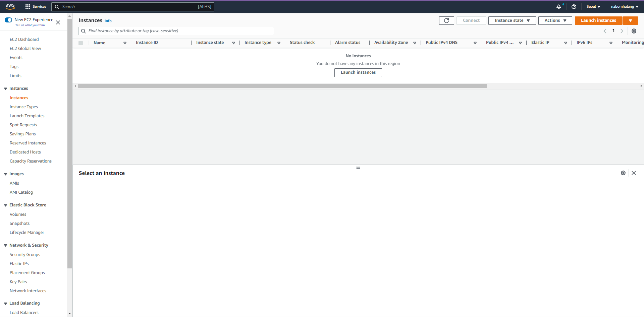Sort by Elastic IP column arrow
Viewport: 644px width, 317px height.
[566, 43]
